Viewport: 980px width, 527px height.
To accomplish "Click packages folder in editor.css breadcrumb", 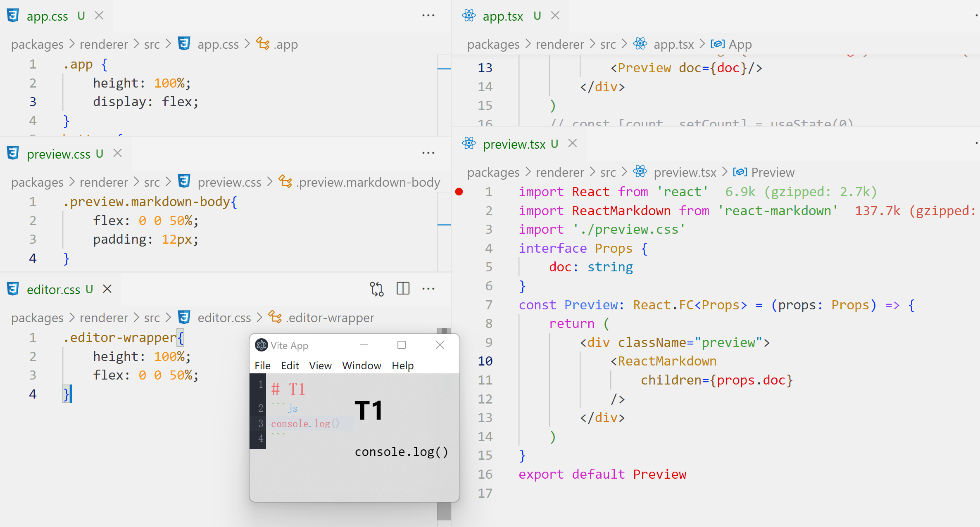I will pyautogui.click(x=37, y=318).
